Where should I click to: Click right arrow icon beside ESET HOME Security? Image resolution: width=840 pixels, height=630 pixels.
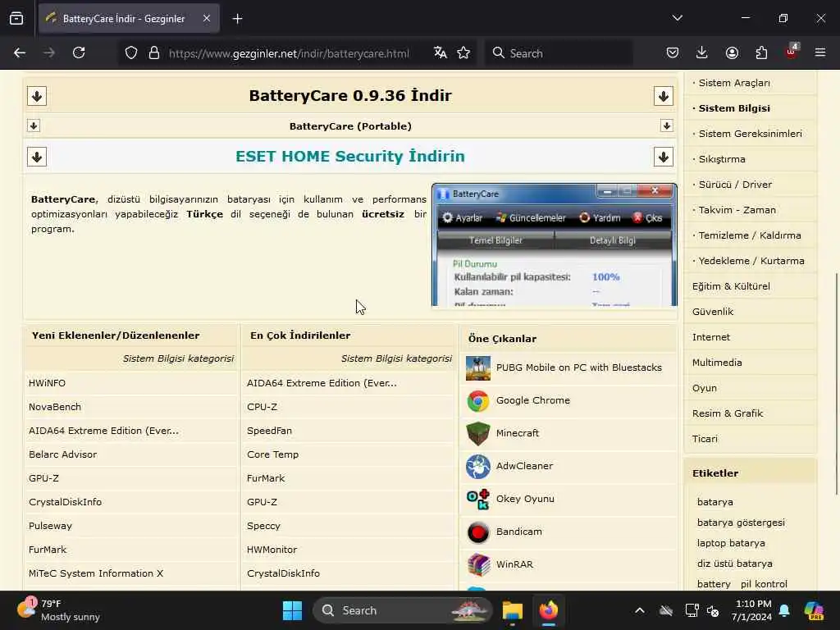point(663,157)
